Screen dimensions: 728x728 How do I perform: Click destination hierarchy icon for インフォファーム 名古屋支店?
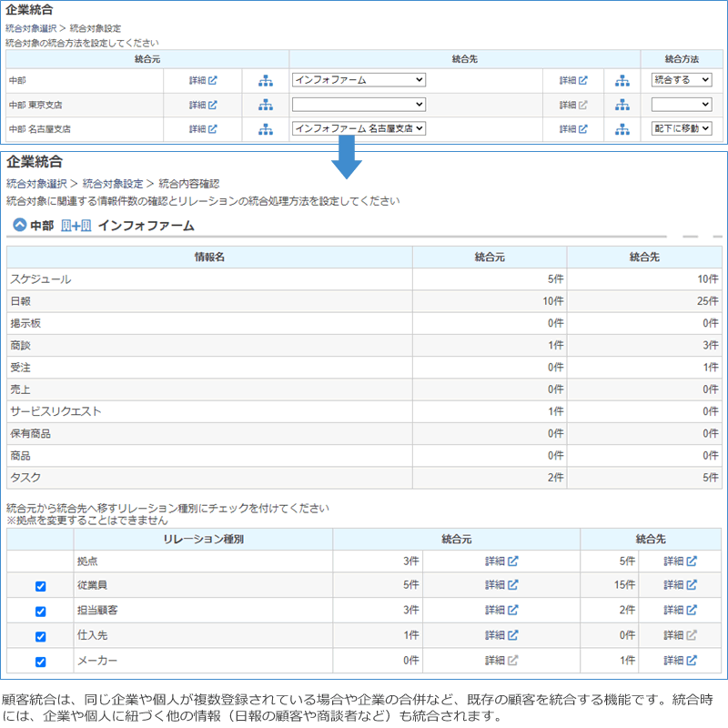622,129
